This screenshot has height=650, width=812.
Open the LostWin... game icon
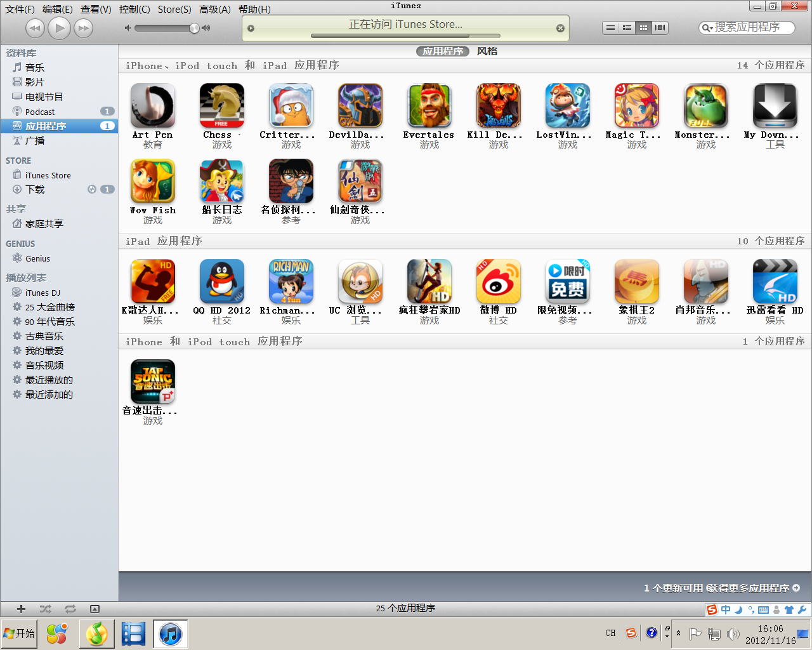pyautogui.click(x=568, y=105)
